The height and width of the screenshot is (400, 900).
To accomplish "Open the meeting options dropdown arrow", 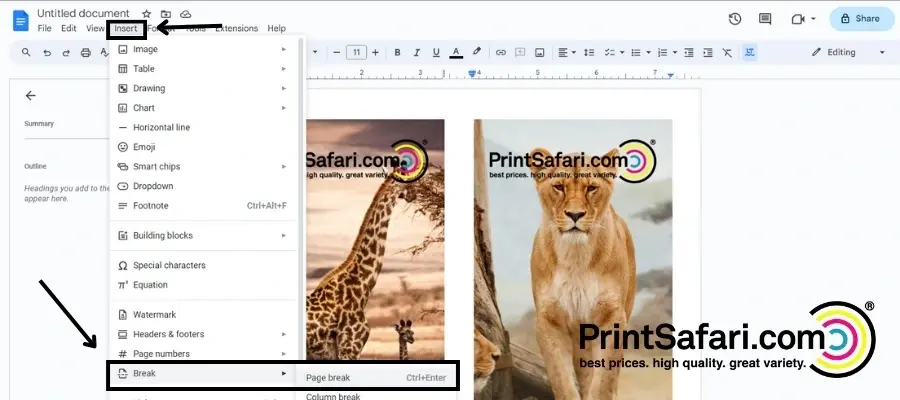I will [x=813, y=19].
